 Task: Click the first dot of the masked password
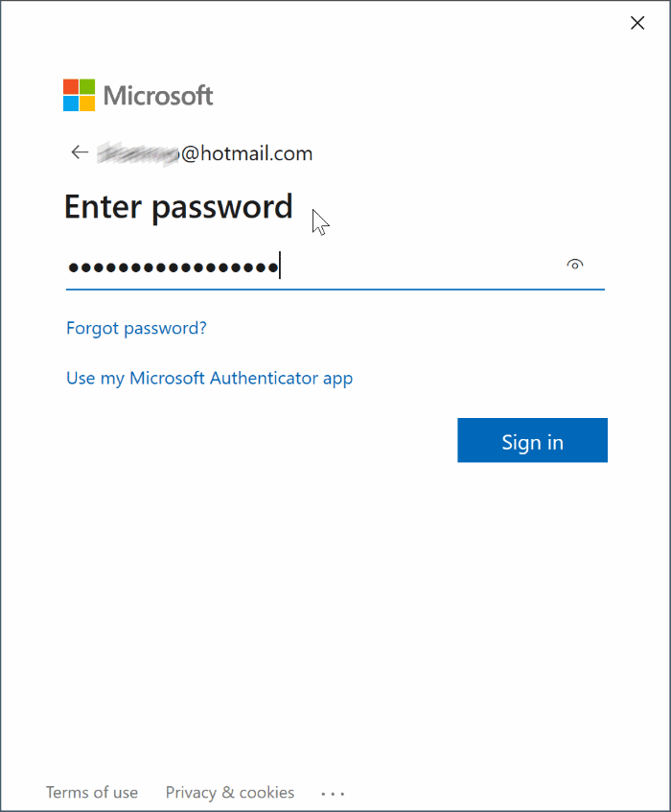coord(74,267)
